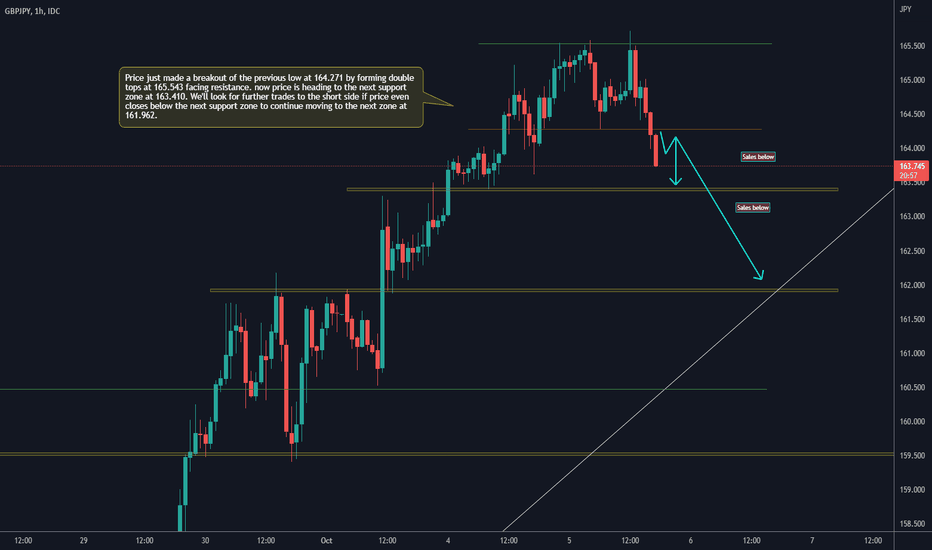Select the callout note starting 'Price just made a breakout'
Screen dimensions: 932x550
pyautogui.click(x=271, y=97)
